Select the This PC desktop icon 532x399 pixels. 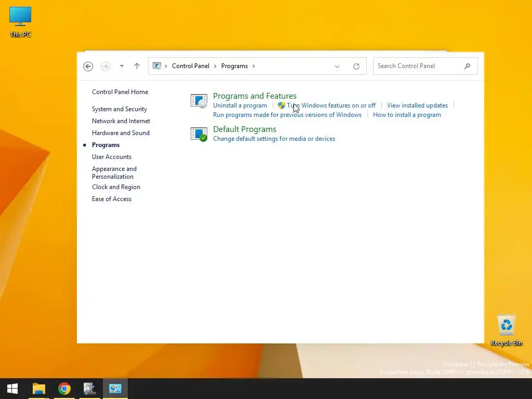(x=20, y=22)
